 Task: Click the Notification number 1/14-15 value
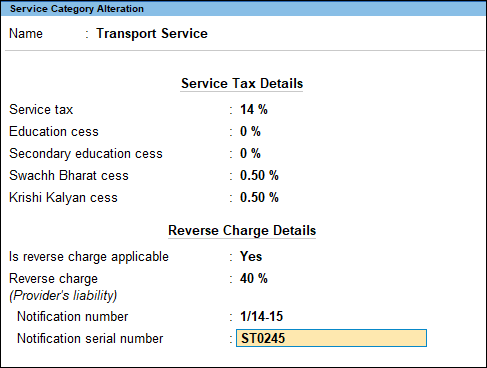(262, 316)
